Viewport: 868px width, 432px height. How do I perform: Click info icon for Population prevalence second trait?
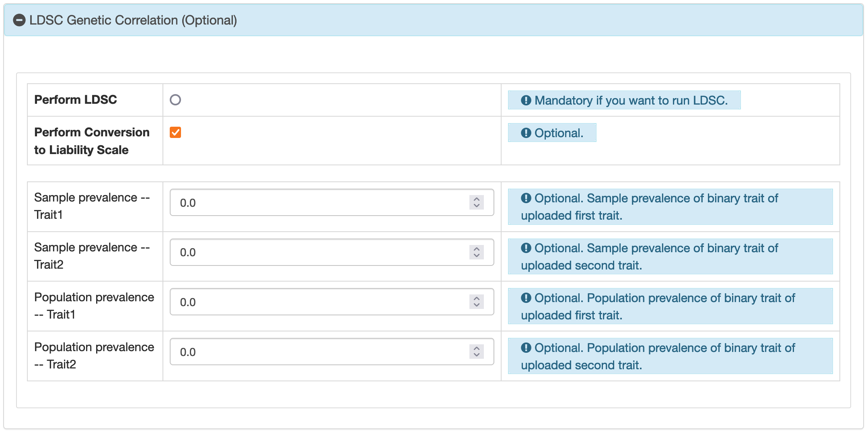tap(526, 348)
